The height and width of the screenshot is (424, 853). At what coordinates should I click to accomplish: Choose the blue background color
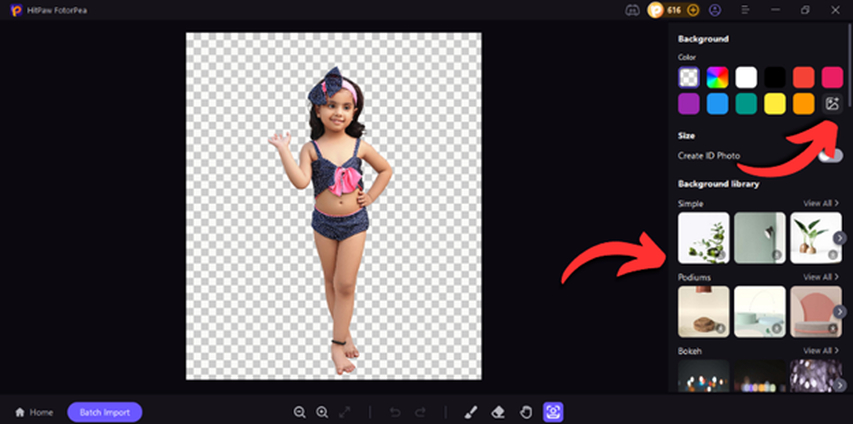(717, 103)
